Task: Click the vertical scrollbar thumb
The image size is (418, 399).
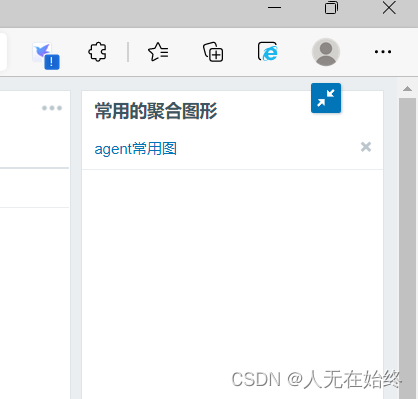Action: (407, 248)
